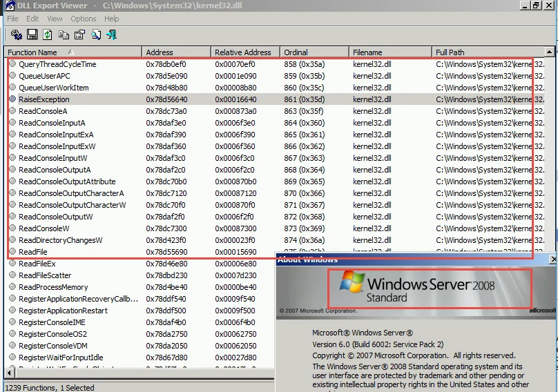Click relative address 0x00027d80 cell

[235, 357]
